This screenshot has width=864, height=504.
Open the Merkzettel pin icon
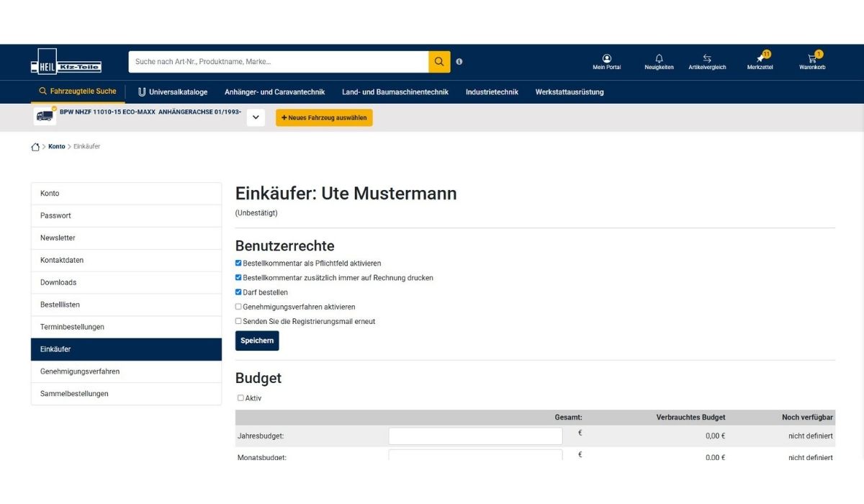760,58
